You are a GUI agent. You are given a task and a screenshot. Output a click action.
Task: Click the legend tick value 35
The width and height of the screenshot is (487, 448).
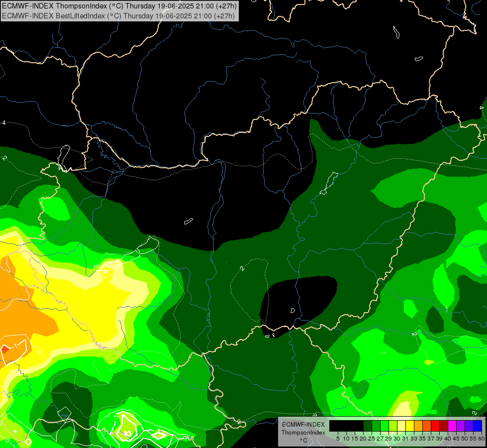pos(422,439)
